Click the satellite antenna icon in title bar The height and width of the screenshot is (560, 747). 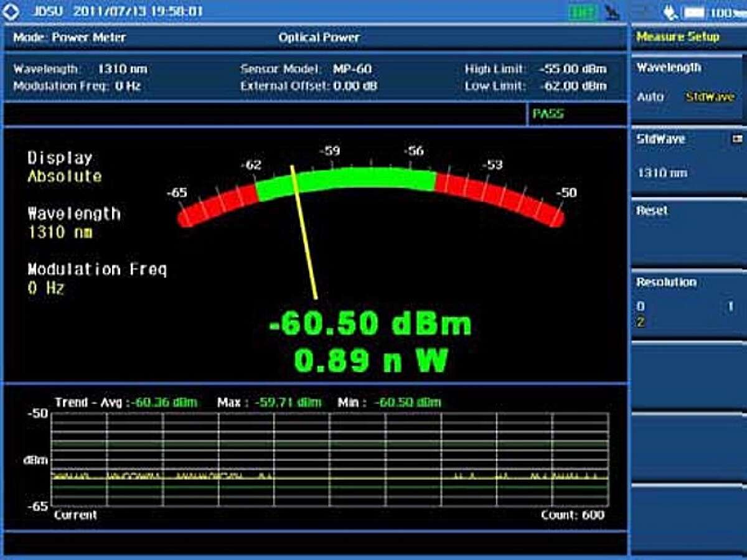pos(613,12)
